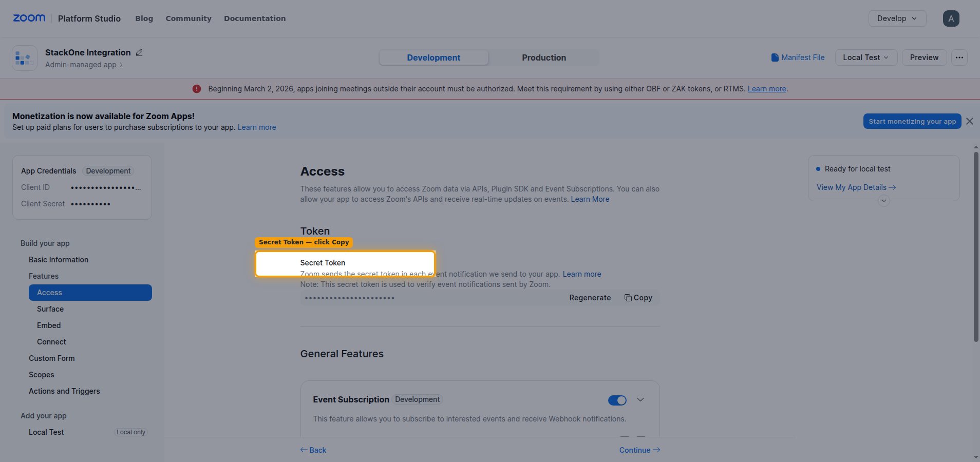
Task: Expand the Ready for local test panel
Action: (x=883, y=201)
